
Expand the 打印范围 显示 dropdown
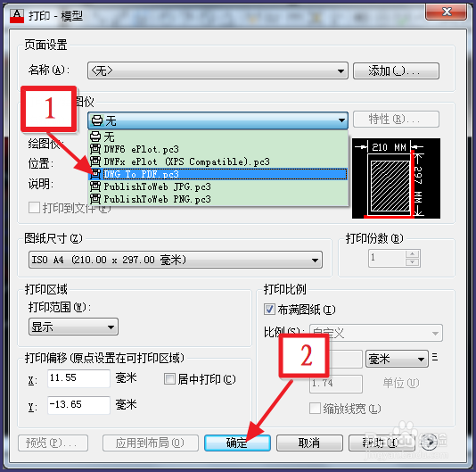[73, 327]
